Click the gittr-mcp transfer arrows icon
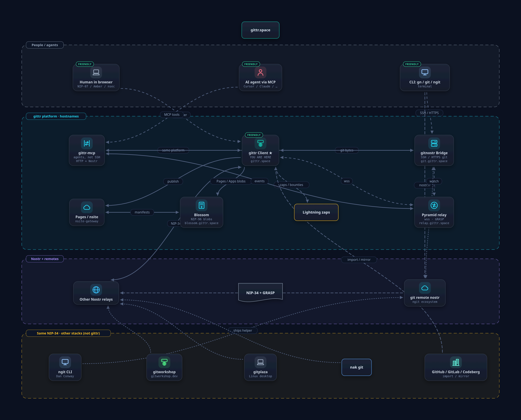The width and height of the screenshot is (521, 420). tap(87, 143)
